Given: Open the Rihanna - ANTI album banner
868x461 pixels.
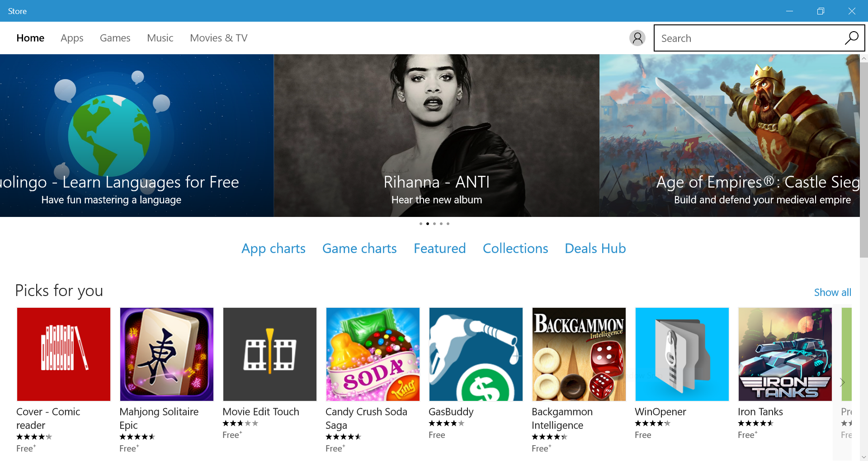Looking at the screenshot, I should pos(437,136).
